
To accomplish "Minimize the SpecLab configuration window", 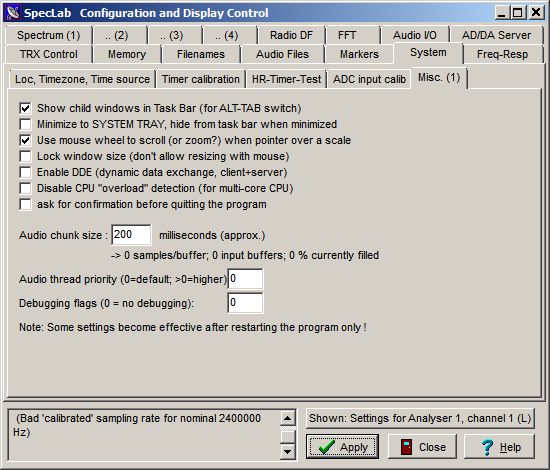I will point(502,13).
